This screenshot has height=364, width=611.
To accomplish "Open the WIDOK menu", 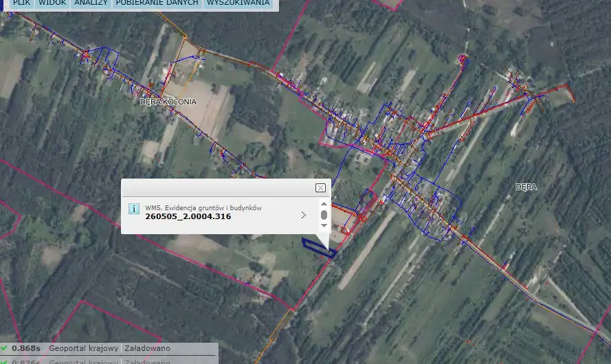I will pos(52,3).
